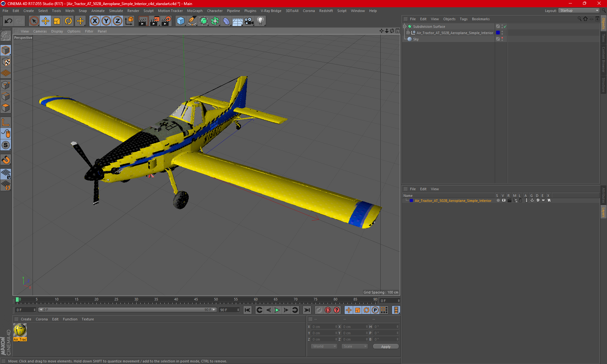Toggle Enable Snap
607x364 pixels.
(6, 160)
